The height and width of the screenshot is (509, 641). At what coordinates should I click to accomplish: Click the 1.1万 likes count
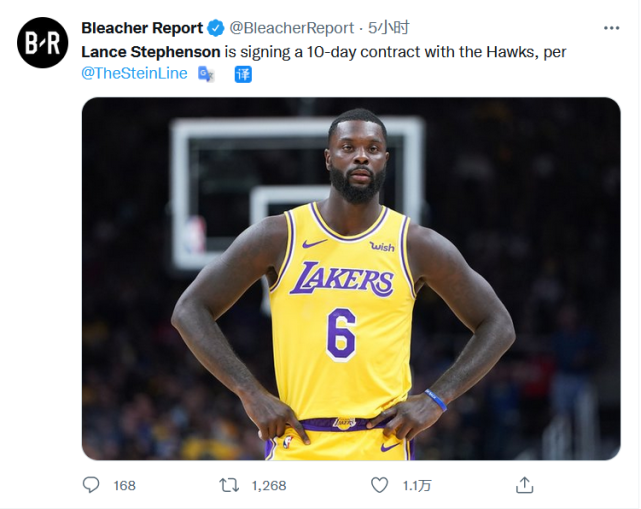[x=416, y=486]
